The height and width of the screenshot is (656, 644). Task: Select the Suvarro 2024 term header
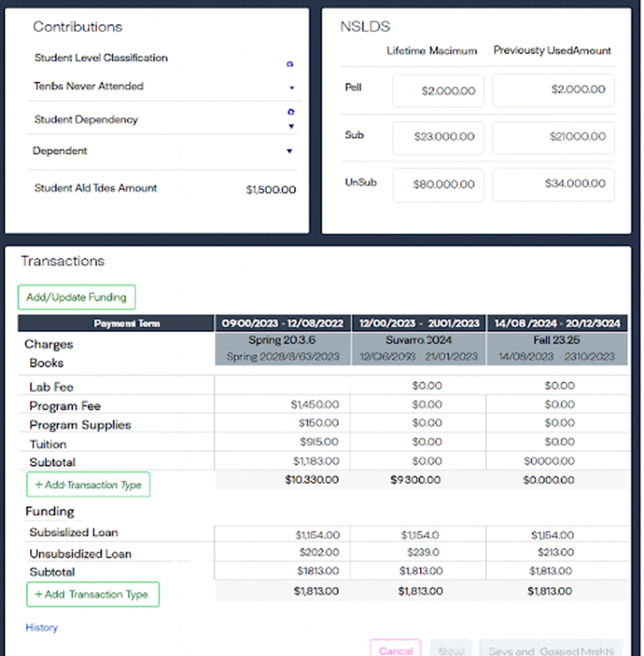419,340
